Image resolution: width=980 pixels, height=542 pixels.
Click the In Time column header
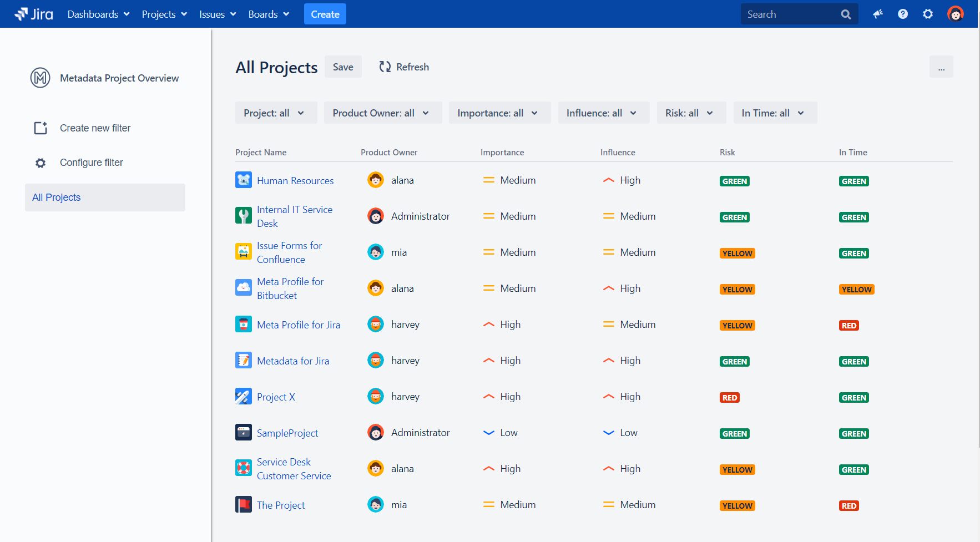coord(853,152)
